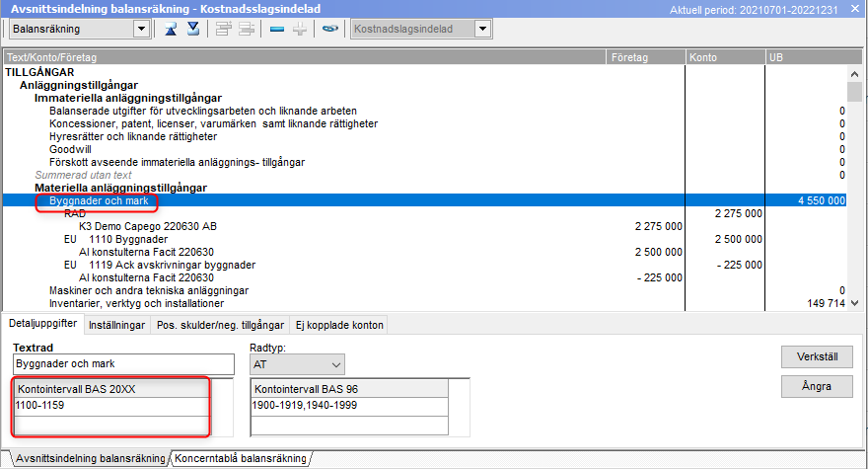The width and height of the screenshot is (868, 469).
Task: Click the 149 714 UB value
Action: tap(826, 303)
